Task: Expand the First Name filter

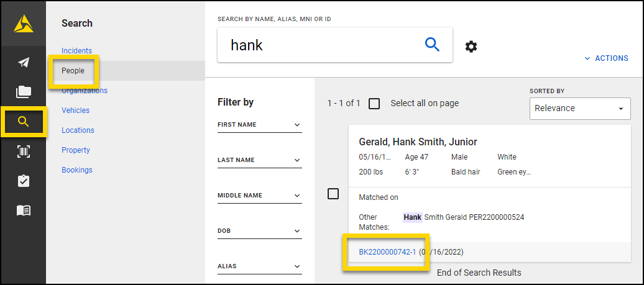Action: coord(259,125)
